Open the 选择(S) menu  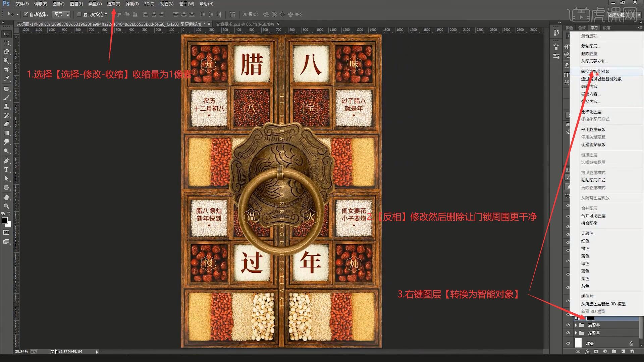[113, 4]
